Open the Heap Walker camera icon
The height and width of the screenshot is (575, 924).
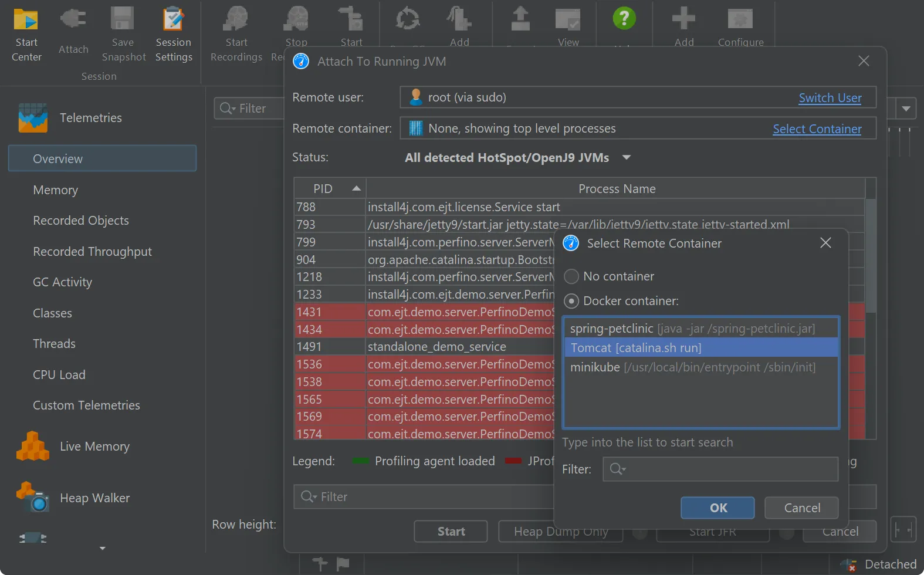pyautogui.click(x=33, y=497)
